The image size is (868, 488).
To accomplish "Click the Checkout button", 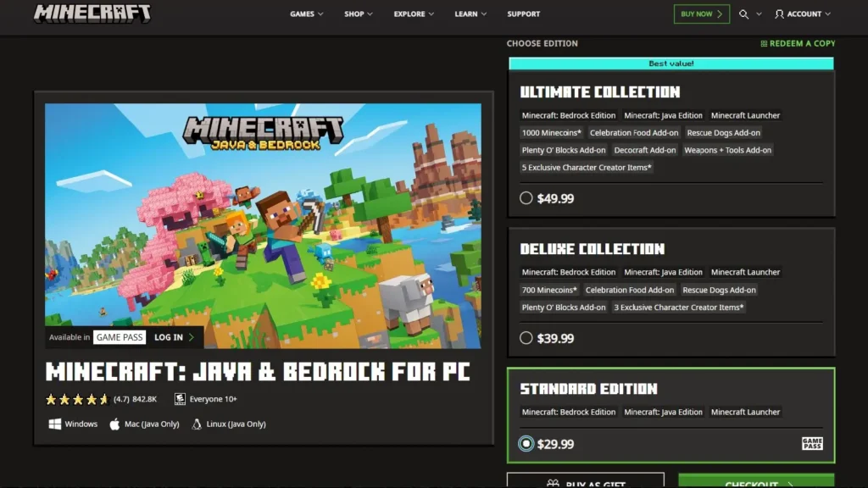I will (756, 481).
